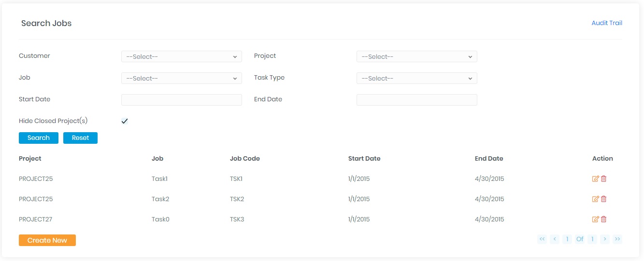Viewport: 644px width, 261px height.
Task: Go to previous page of results
Action: [555, 239]
